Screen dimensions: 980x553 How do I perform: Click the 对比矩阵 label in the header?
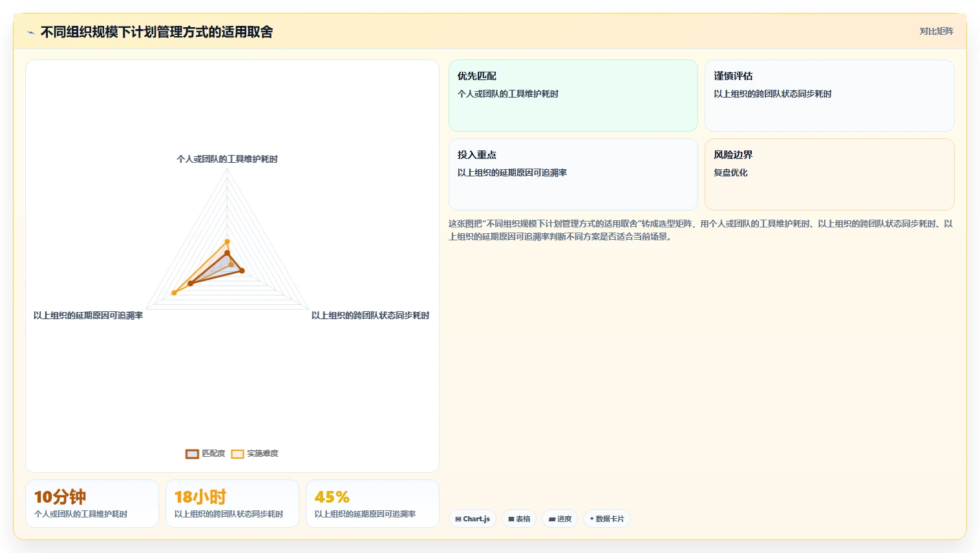[x=936, y=31]
